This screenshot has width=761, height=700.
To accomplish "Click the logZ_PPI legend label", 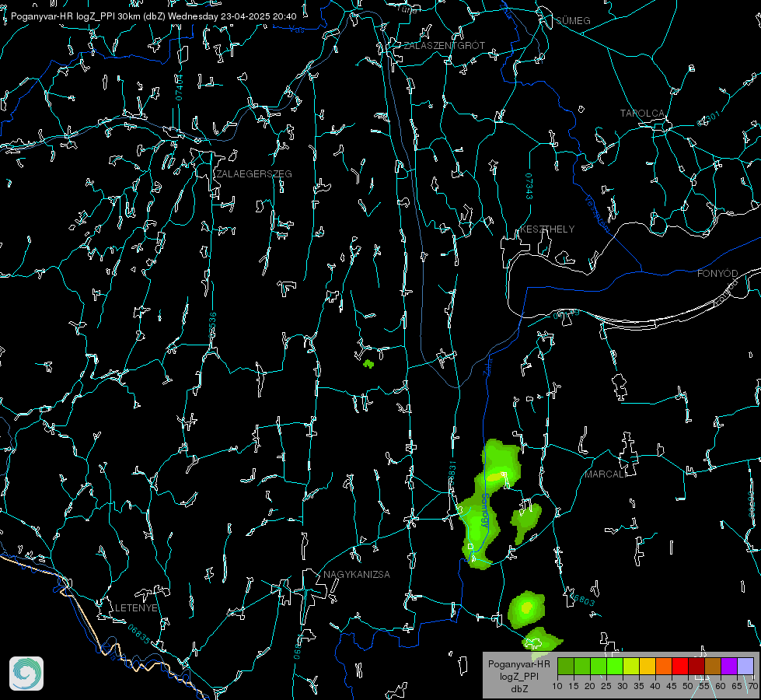I will [x=519, y=676].
